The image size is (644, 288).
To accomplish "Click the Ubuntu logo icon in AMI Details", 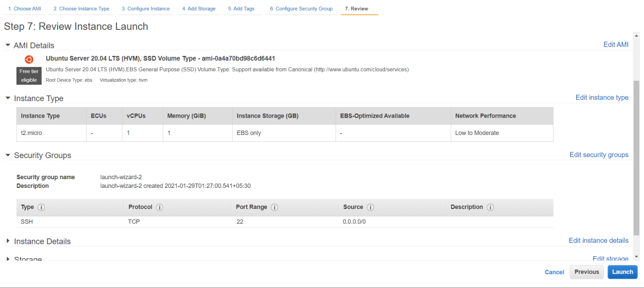I will point(29,59).
